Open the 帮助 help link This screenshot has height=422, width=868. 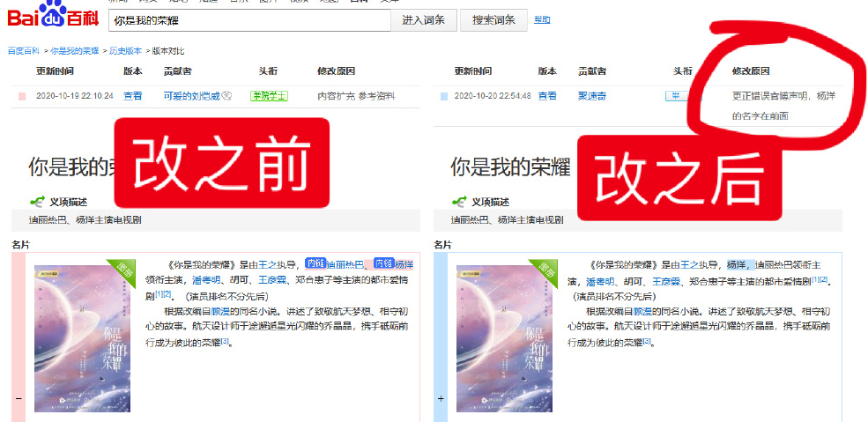click(542, 20)
